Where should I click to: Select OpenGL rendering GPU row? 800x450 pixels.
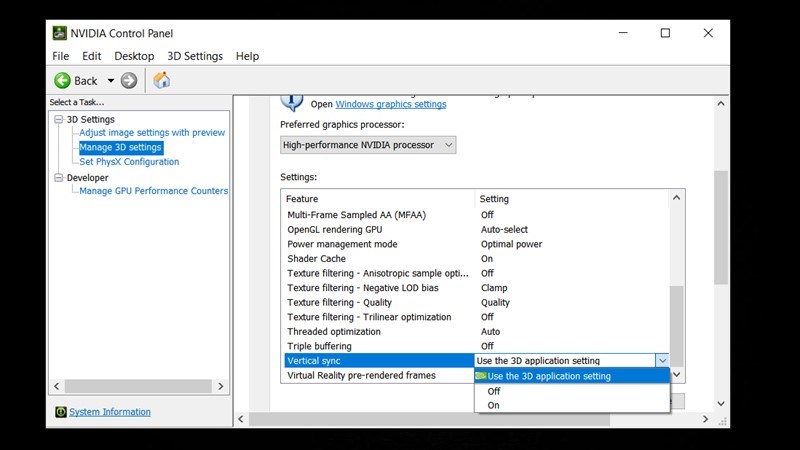(x=477, y=230)
